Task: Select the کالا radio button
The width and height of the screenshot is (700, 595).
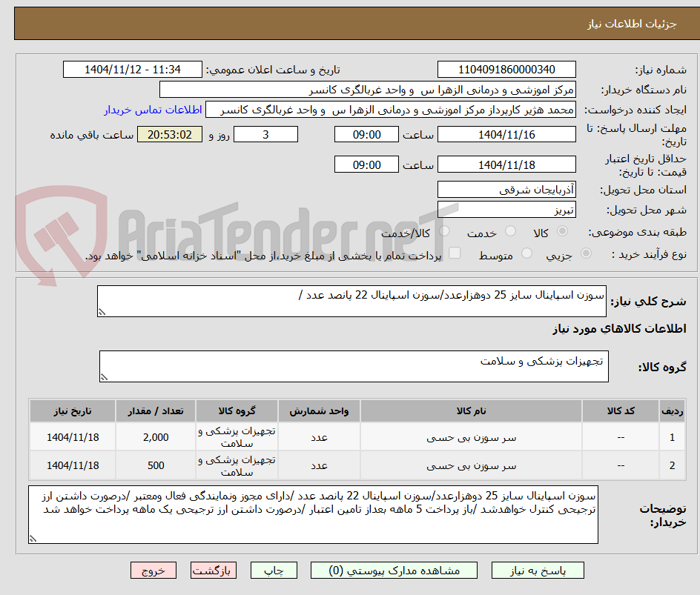Action: pyautogui.click(x=563, y=231)
